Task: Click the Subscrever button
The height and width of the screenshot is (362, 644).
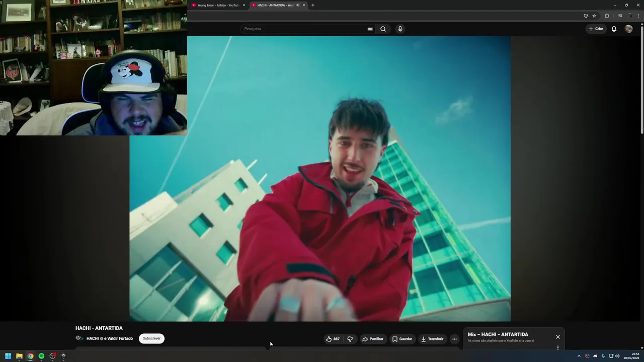Action: (151, 338)
